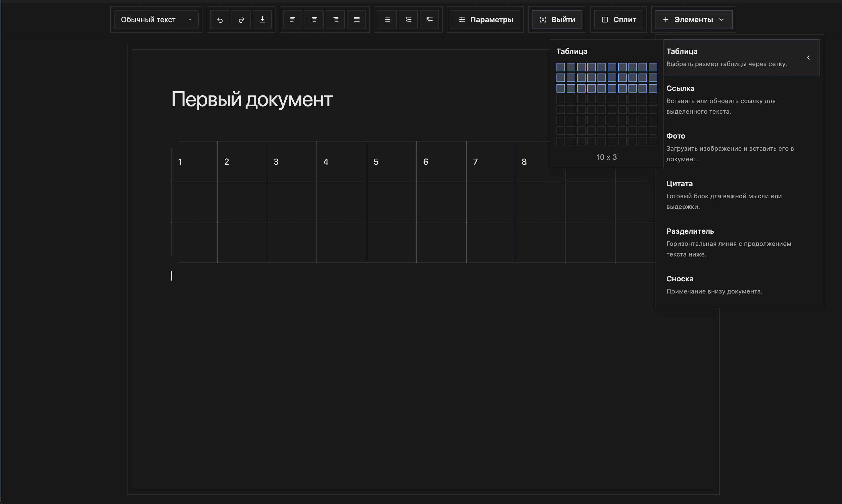Insert a checklist

pyautogui.click(x=429, y=20)
